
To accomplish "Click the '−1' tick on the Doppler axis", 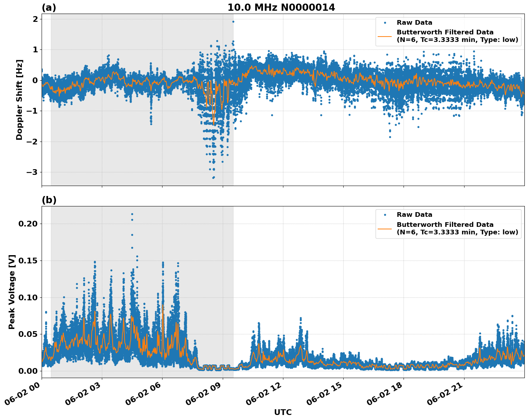I will click(32, 111).
